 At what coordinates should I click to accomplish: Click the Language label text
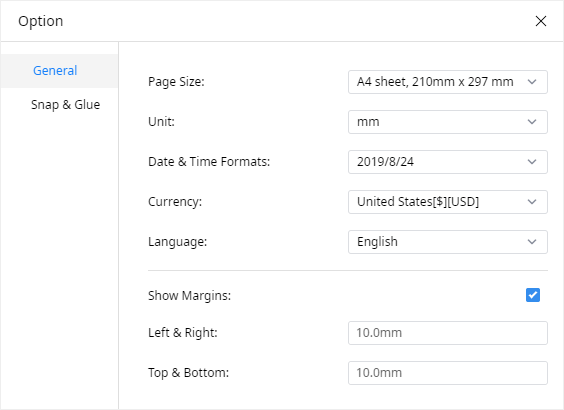point(177,242)
